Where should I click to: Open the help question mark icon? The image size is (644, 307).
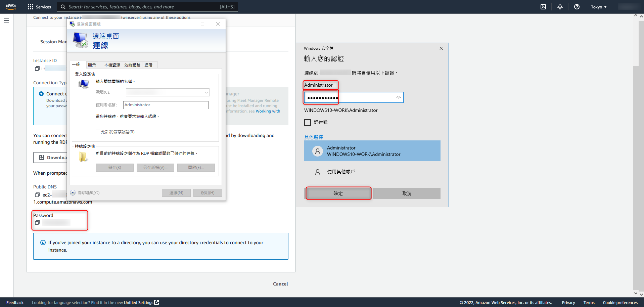click(x=577, y=7)
